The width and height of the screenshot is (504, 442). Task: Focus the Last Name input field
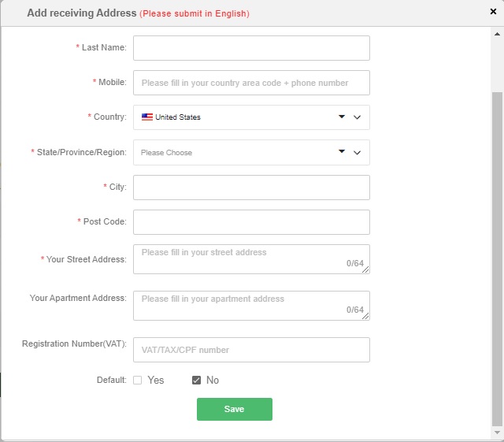coord(251,48)
